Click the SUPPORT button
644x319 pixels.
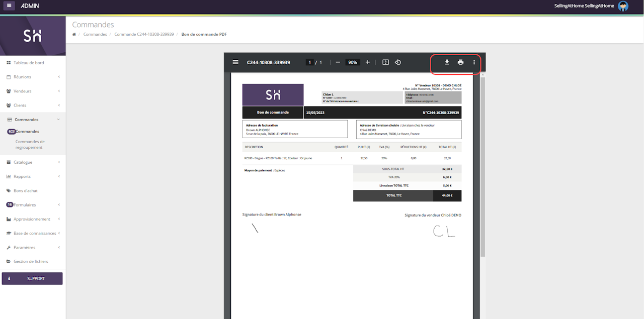(x=32, y=278)
